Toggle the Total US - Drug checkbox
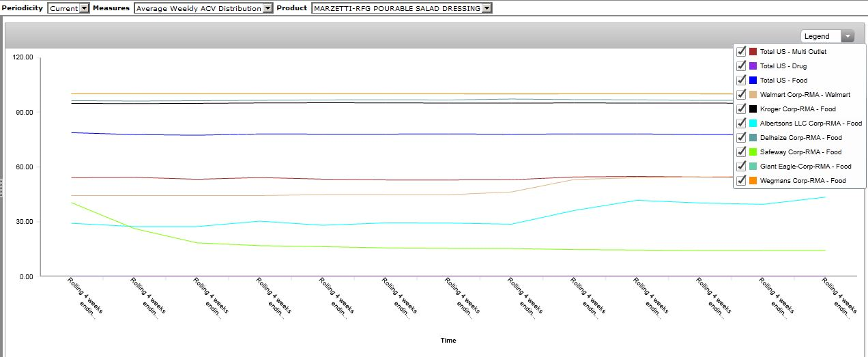This screenshot has width=868, height=357. pyautogui.click(x=741, y=66)
